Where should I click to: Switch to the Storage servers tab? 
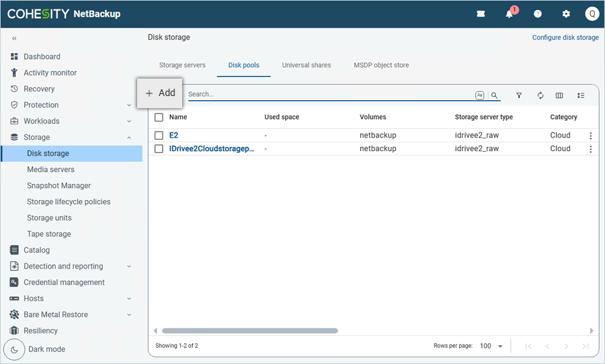click(182, 65)
